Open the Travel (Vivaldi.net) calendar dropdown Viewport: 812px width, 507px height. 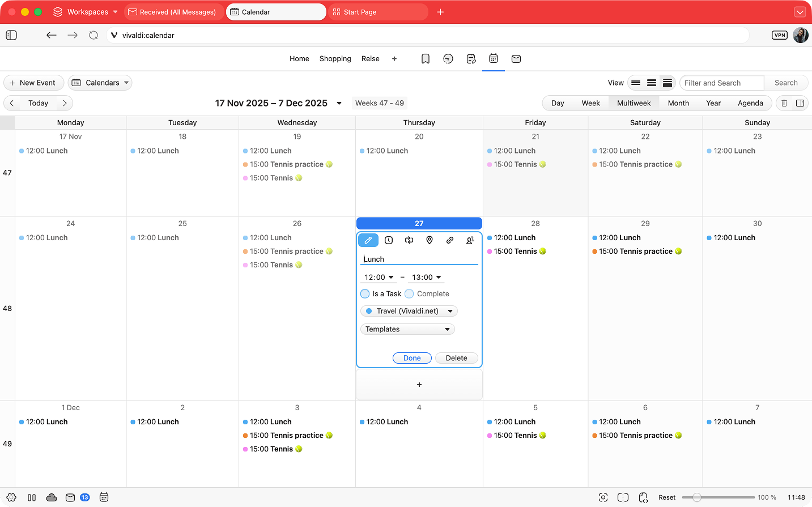409,311
